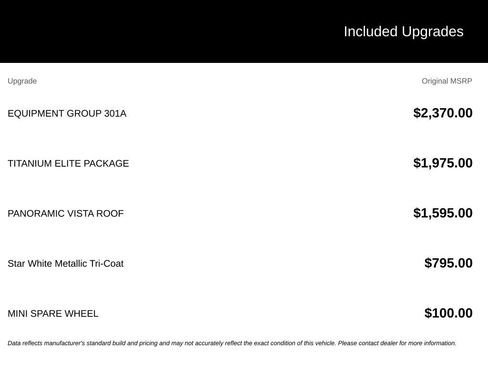Image resolution: width=488 pixels, height=366 pixels.
Task: Click the black header banner
Action: point(244,31)
